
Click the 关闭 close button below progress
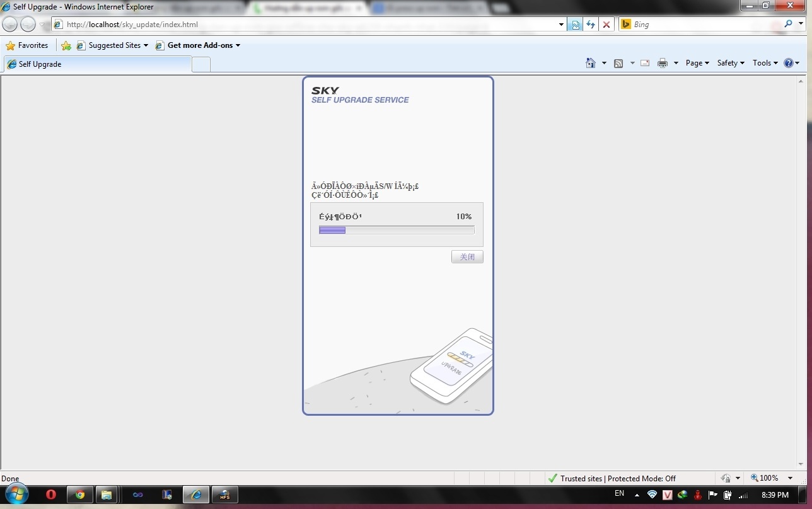467,257
